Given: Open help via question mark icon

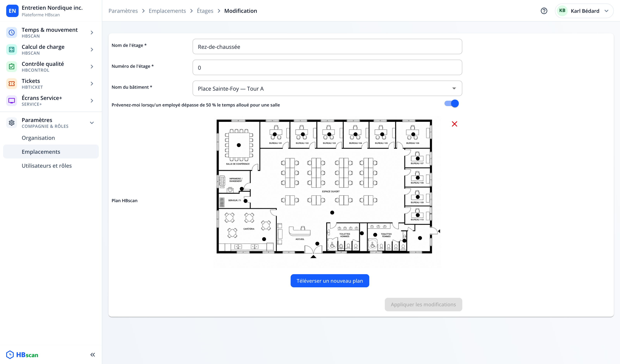Looking at the screenshot, I should [544, 11].
